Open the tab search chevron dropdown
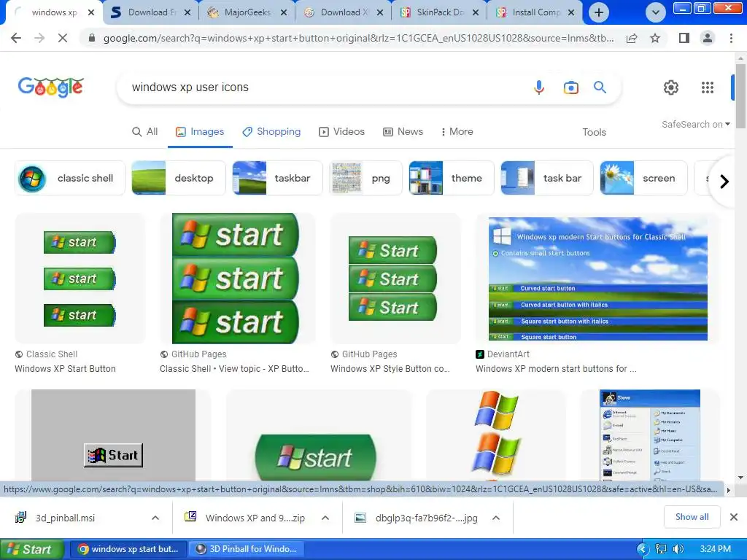 point(656,12)
